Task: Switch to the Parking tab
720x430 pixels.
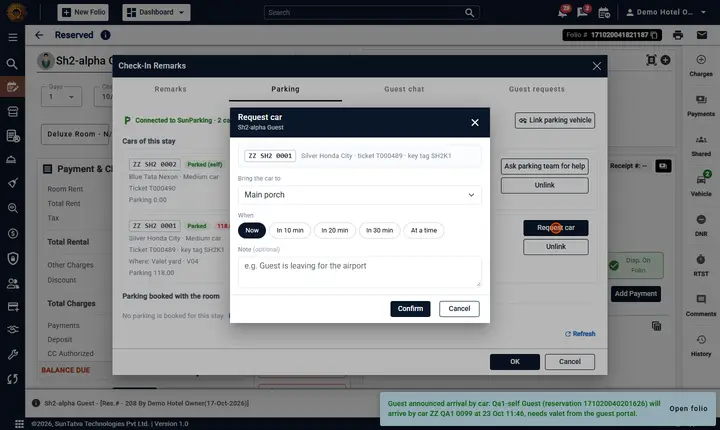Action: point(285,89)
